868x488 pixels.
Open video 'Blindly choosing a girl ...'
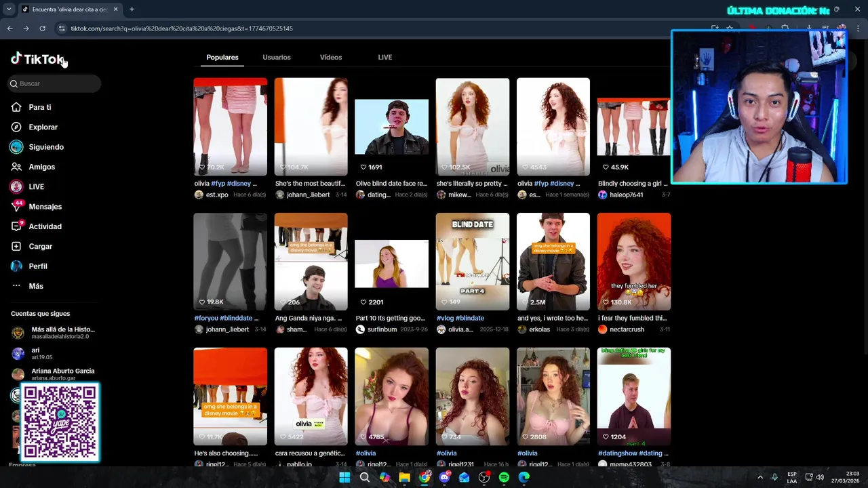634,127
